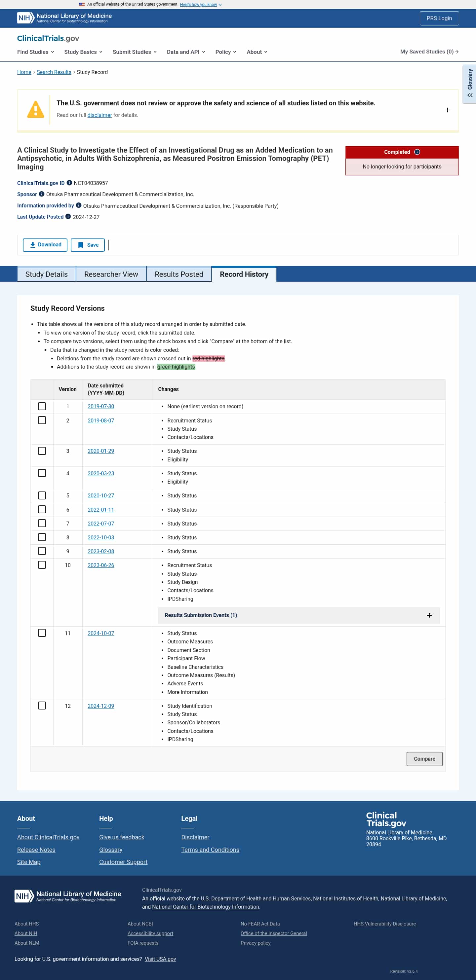This screenshot has width=476, height=980.
Task: Select the checkbox for version 1
Action: 42,406
